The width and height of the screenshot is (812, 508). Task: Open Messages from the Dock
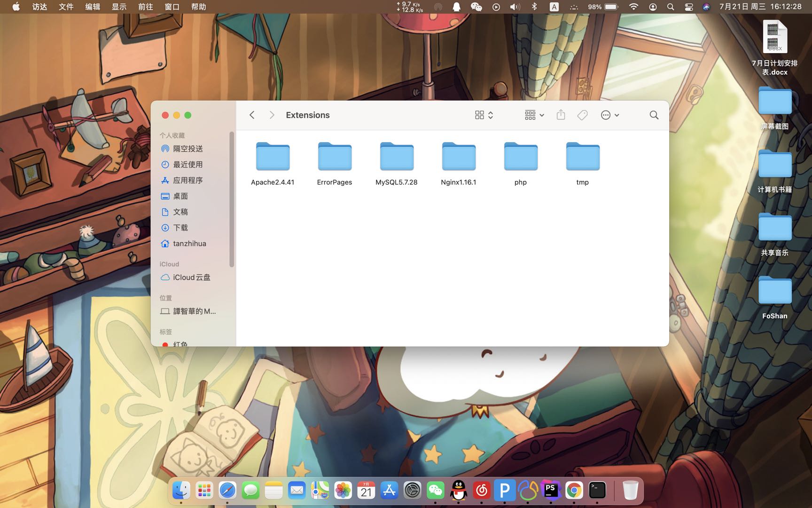(250, 491)
